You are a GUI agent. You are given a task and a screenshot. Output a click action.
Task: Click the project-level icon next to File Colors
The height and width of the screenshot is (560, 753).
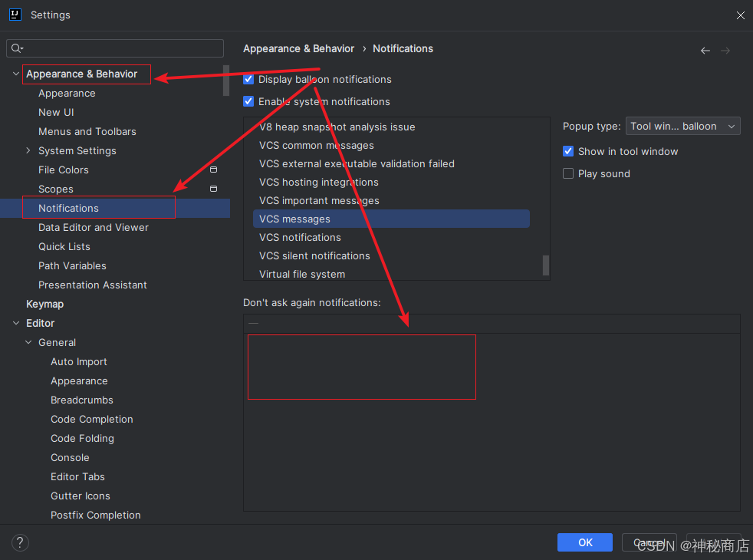tap(214, 170)
